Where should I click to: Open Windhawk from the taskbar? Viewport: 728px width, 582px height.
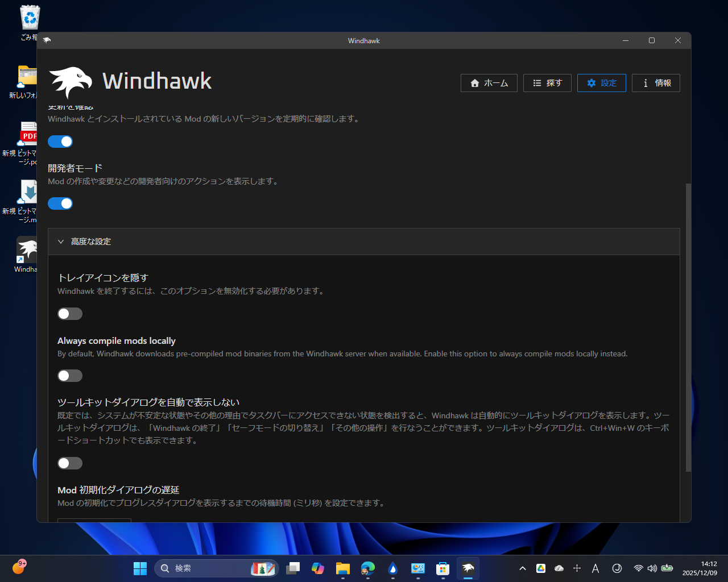pyautogui.click(x=468, y=568)
